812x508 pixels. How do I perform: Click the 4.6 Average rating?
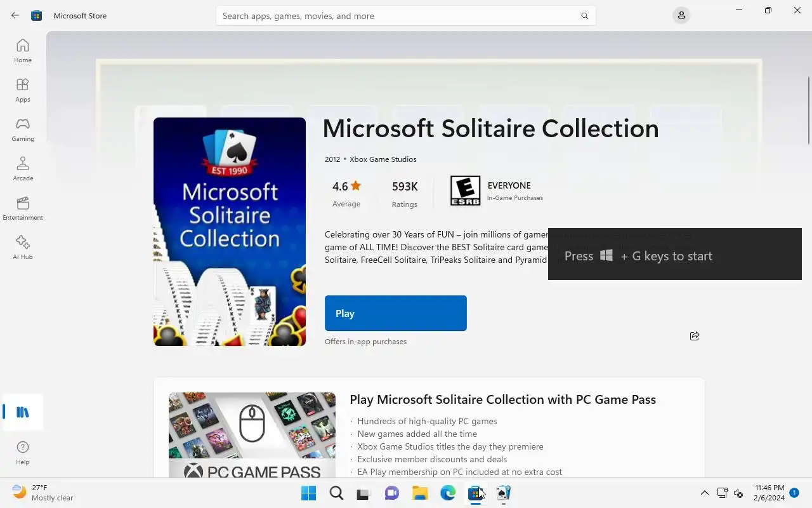[x=346, y=194]
